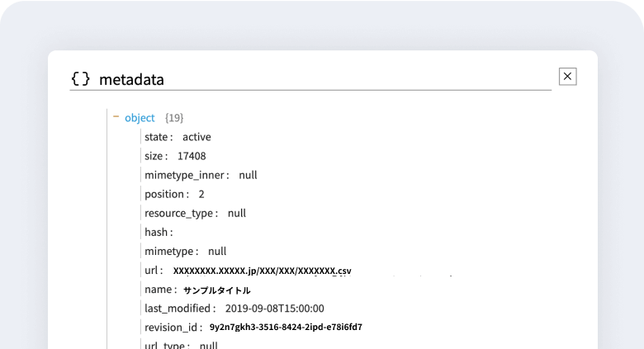Click the curly braces metadata icon
This screenshot has width=644, height=349.
[80, 79]
